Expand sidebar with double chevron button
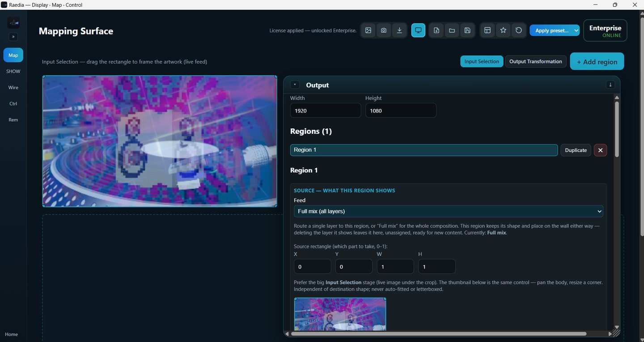644x342 pixels. (13, 37)
